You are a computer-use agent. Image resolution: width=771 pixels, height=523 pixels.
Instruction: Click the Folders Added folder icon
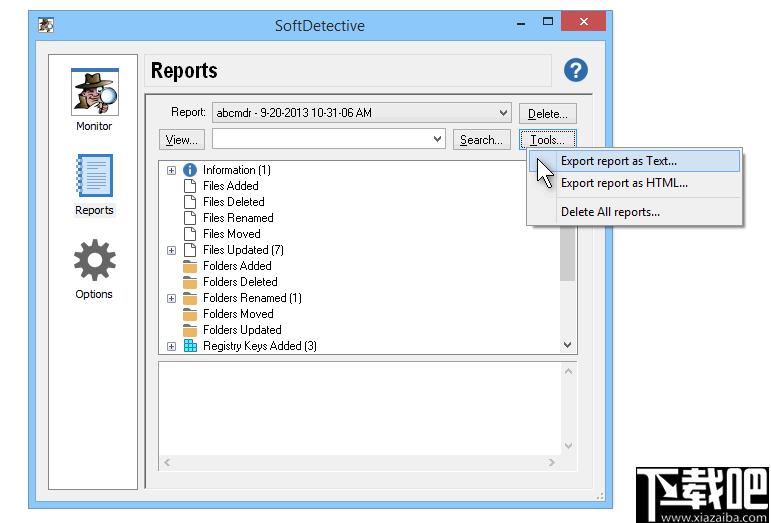point(190,266)
